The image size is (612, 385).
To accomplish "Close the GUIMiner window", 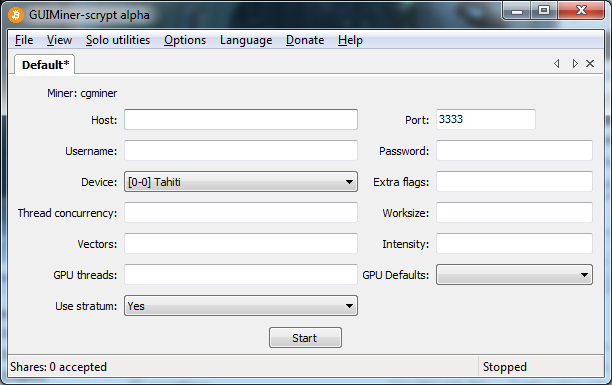I will point(581,11).
